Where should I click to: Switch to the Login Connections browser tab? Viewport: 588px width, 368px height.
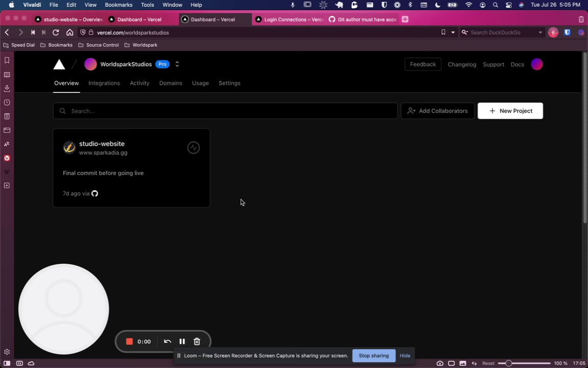[289, 19]
